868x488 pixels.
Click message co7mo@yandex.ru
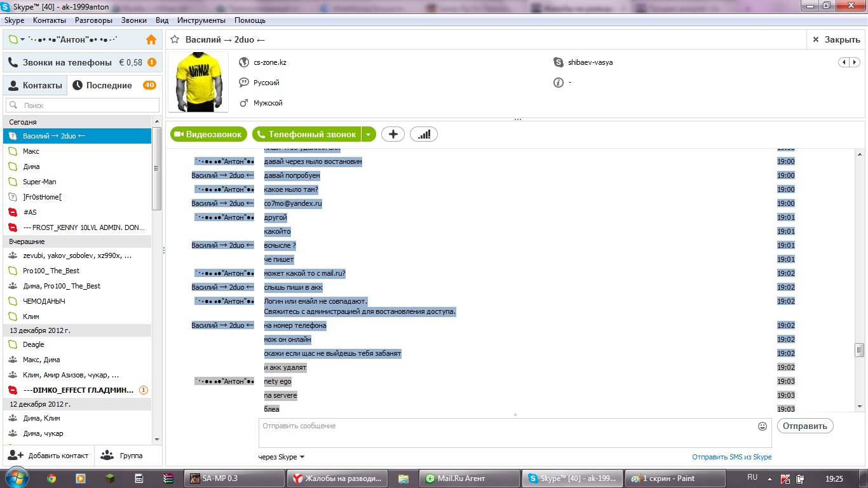[293, 203]
